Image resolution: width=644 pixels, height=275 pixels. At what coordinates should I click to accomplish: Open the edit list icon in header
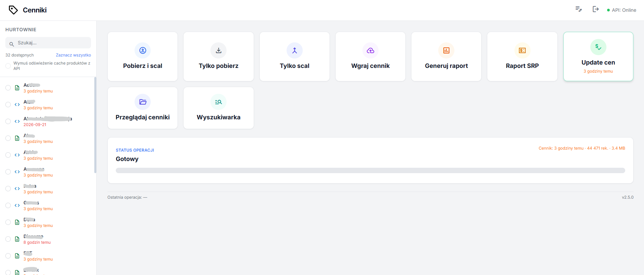click(579, 9)
